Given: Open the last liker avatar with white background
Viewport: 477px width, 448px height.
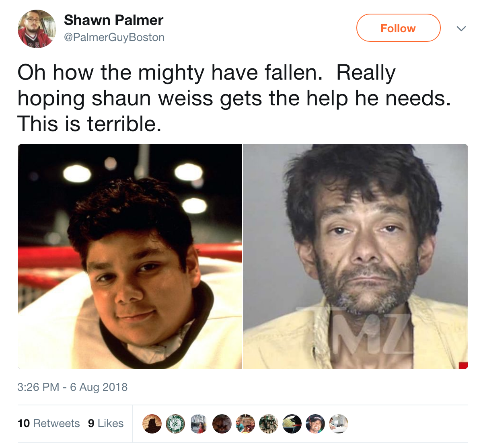Looking at the screenshot, I should (x=339, y=423).
